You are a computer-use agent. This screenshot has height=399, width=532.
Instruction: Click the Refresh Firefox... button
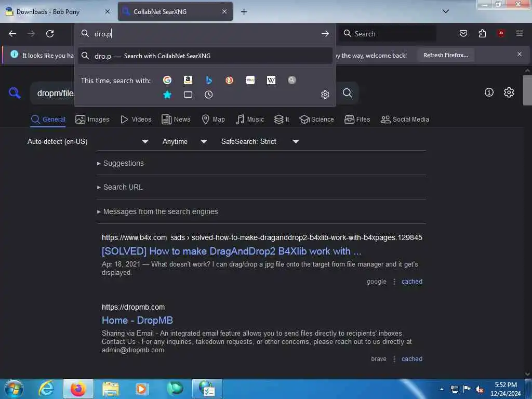coord(445,55)
